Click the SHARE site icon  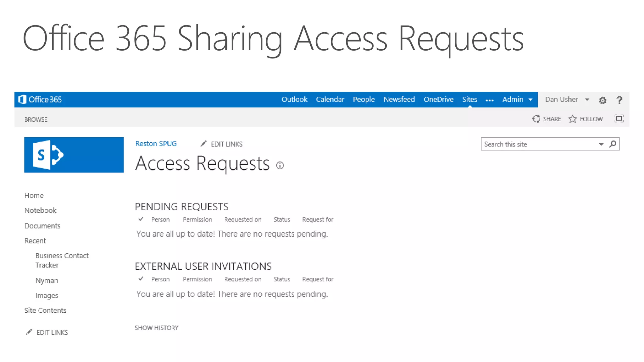tap(536, 119)
